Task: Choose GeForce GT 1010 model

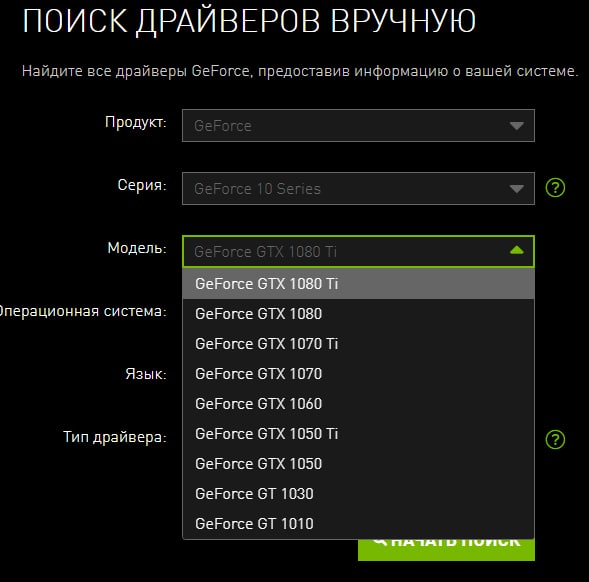Action: (358, 524)
